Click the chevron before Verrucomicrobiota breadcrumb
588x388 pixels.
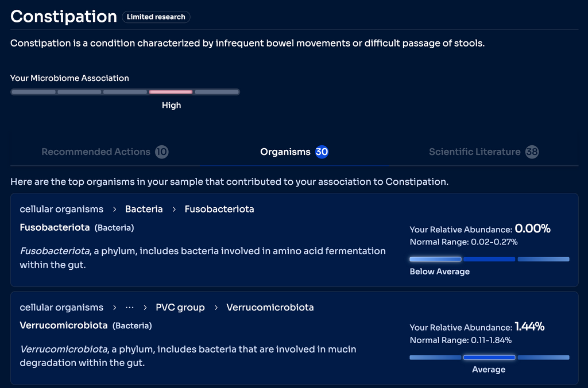coord(216,308)
